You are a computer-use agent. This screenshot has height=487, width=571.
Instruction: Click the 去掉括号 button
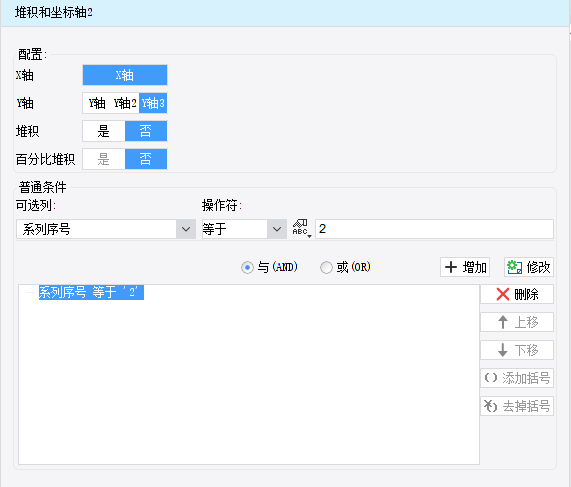(517, 406)
